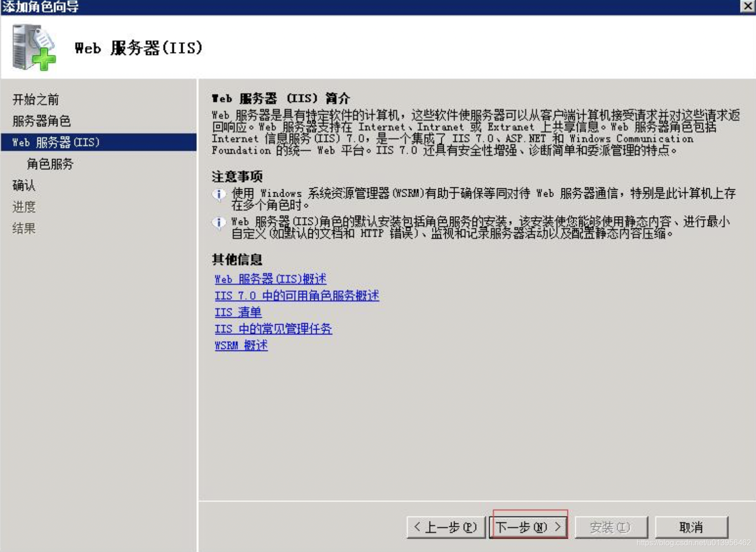Open the IIS 7.0 中的可用角色服务概述 link
The width and height of the screenshot is (756, 552).
point(297,295)
